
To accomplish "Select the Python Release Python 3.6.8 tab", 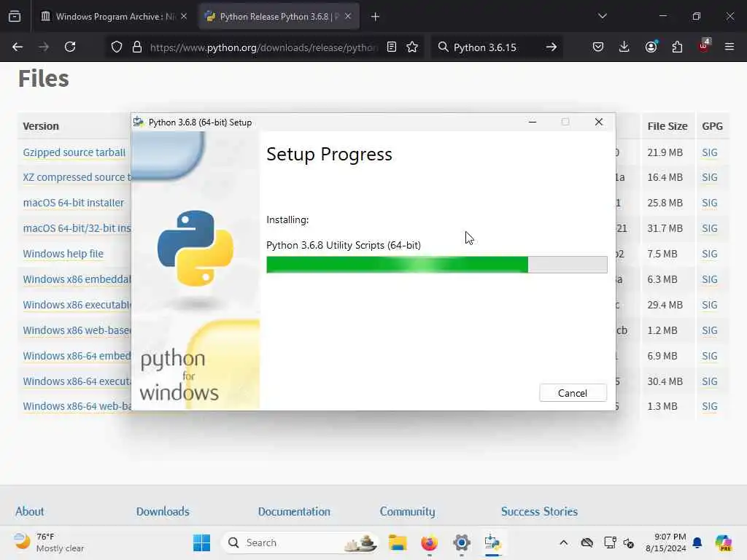I will (279, 17).
